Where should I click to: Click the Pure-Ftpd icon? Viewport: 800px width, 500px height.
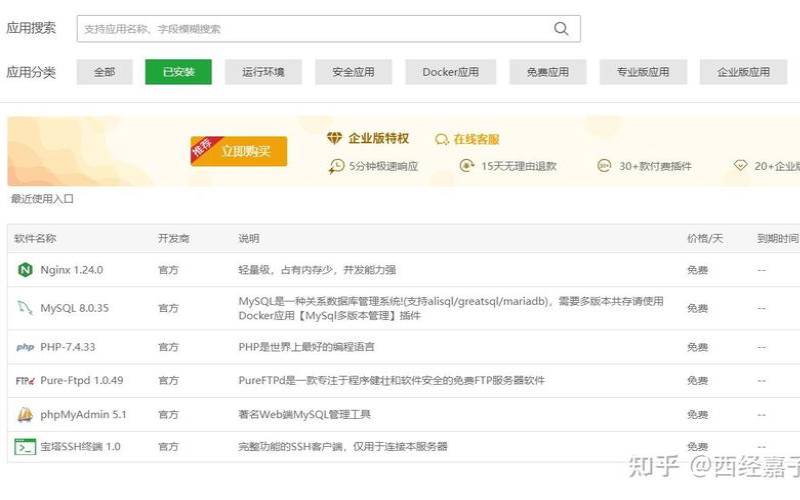[25, 381]
